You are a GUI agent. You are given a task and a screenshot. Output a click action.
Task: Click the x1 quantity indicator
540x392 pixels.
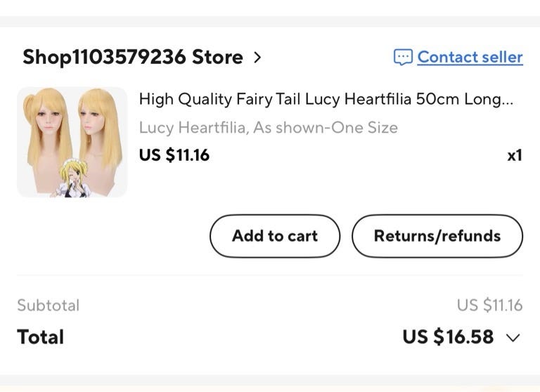tap(515, 155)
